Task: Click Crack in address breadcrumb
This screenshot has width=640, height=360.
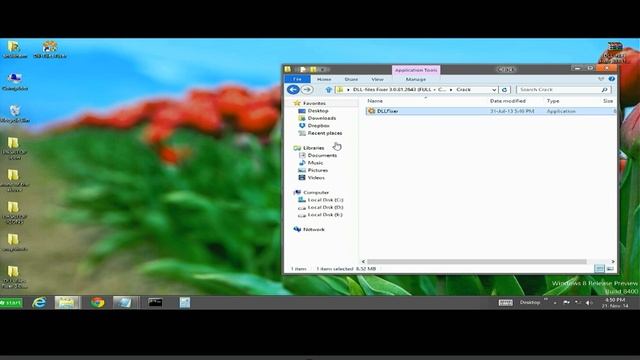Action: pyautogui.click(x=463, y=89)
